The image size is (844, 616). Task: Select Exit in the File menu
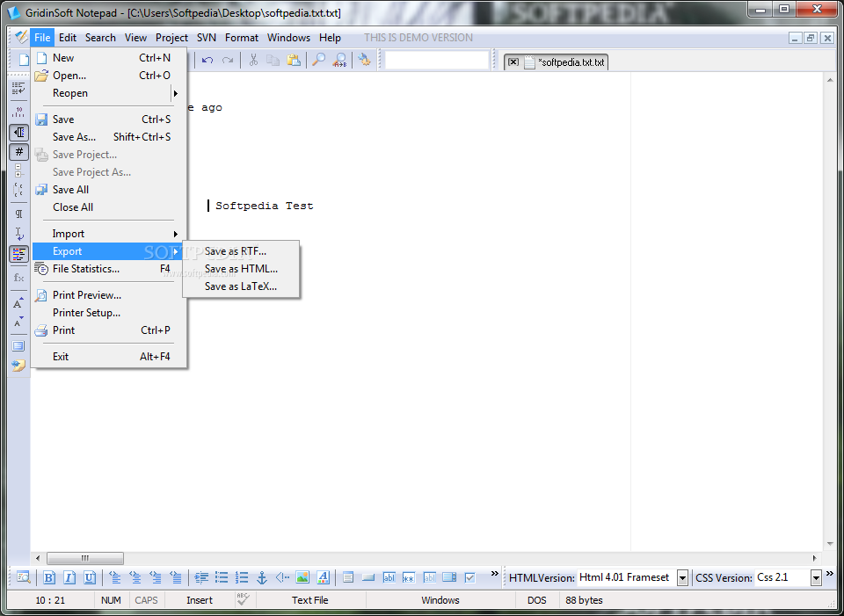click(109, 356)
